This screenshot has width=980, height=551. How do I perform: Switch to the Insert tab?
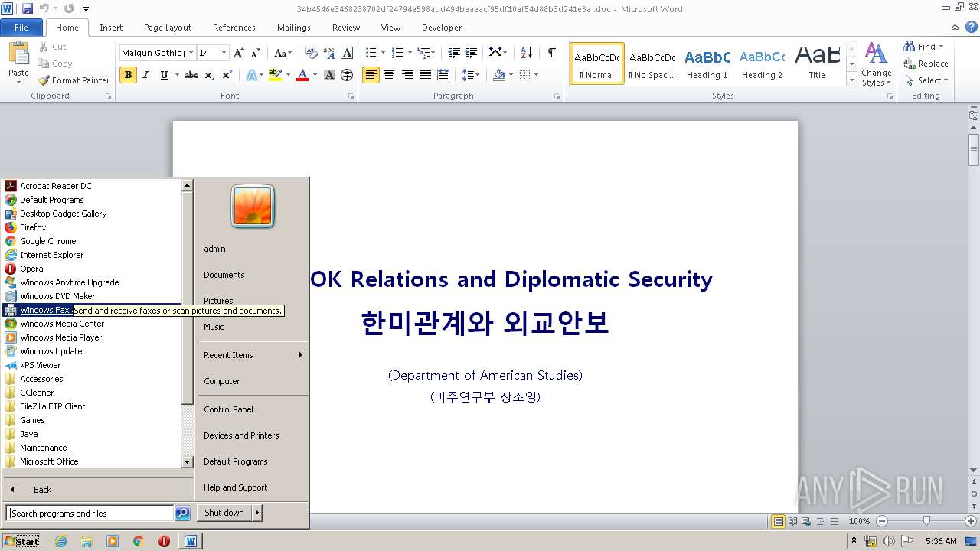111,28
